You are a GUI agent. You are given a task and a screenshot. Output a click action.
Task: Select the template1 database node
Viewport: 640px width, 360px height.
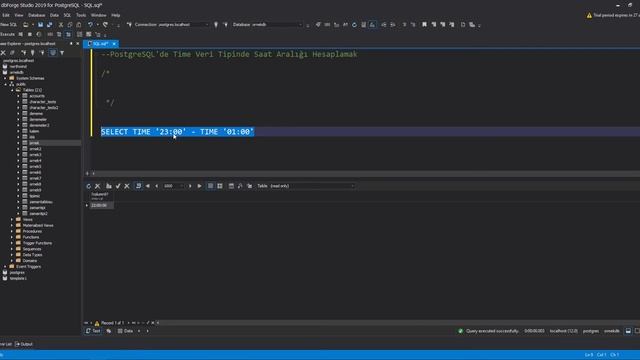(18, 278)
